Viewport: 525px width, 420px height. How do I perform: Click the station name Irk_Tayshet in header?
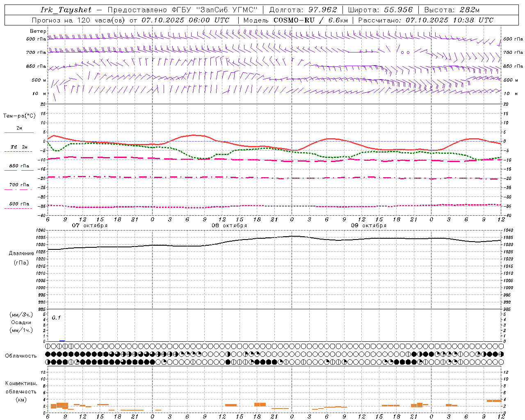coord(66,10)
